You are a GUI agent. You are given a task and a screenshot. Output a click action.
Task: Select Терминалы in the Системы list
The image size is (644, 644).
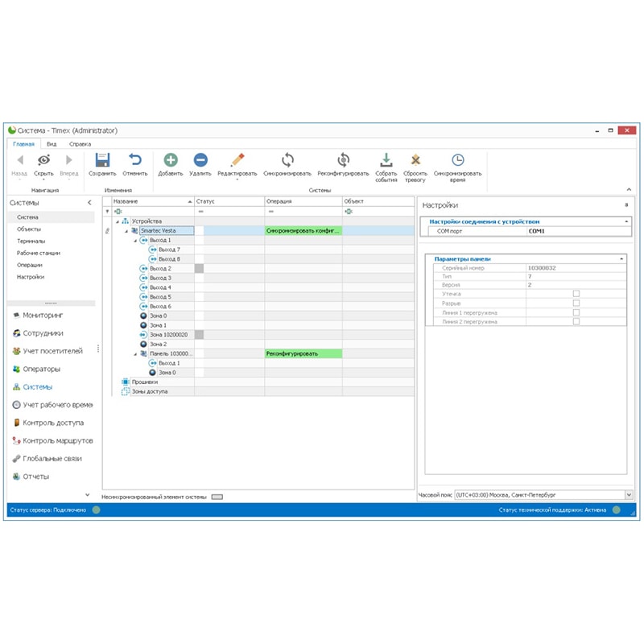coord(31,241)
